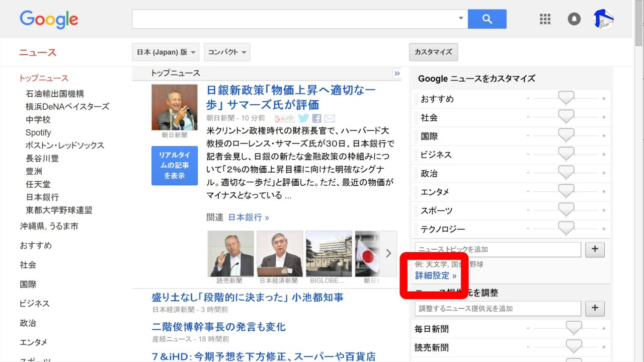Click the plus button beside the news topic field
Screen dimensions: 644x362
[595, 249]
